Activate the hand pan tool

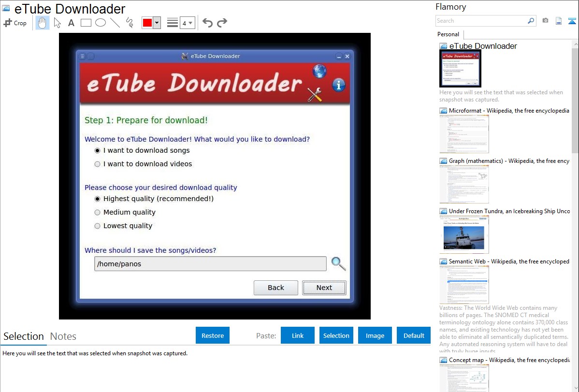pyautogui.click(x=42, y=23)
